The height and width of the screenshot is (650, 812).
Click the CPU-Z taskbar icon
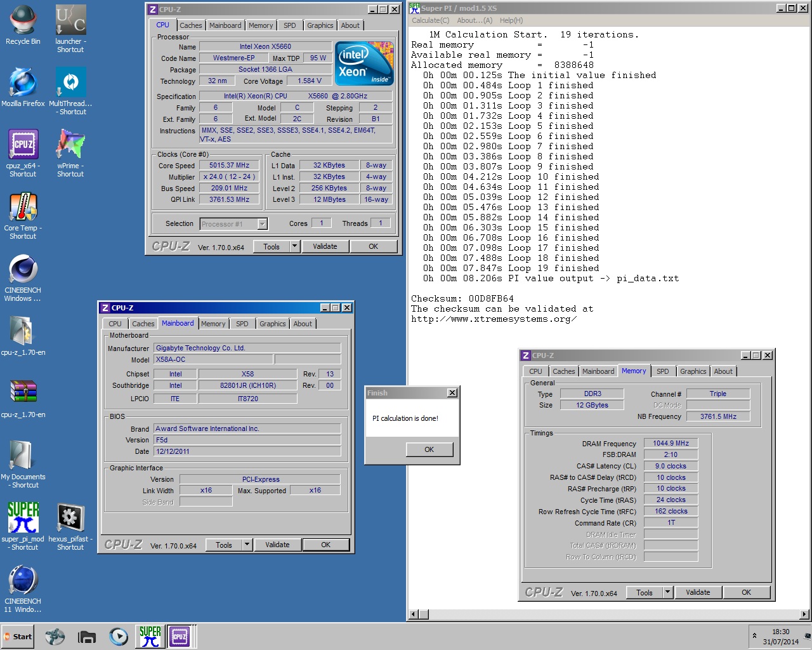[x=180, y=637]
